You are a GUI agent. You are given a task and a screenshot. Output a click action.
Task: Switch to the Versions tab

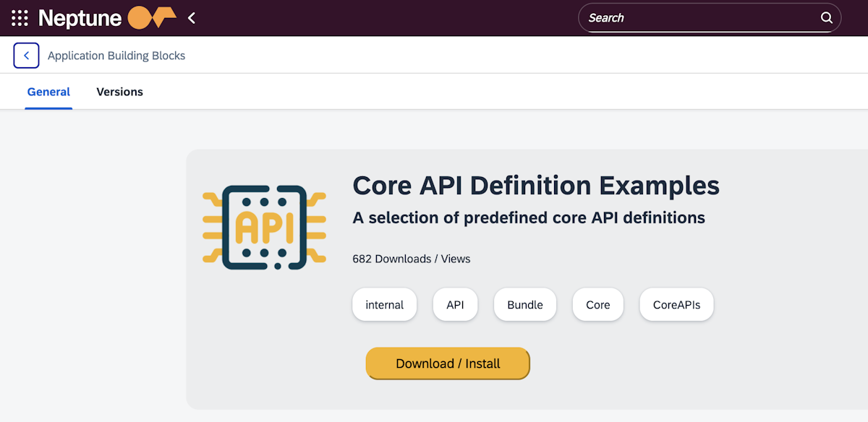click(x=120, y=92)
